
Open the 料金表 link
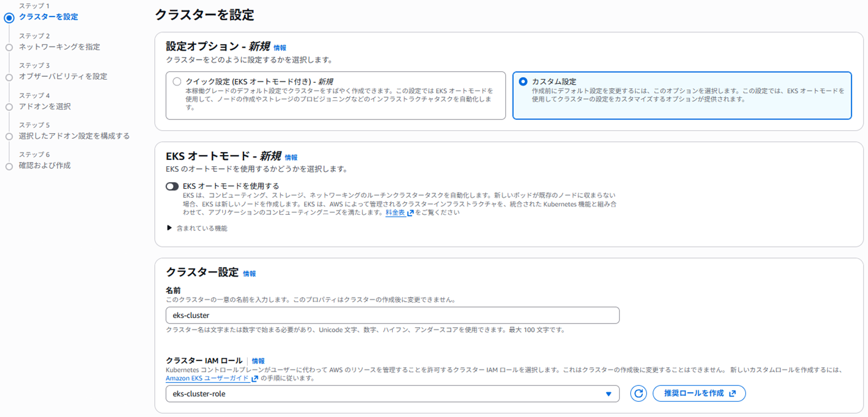pos(395,213)
